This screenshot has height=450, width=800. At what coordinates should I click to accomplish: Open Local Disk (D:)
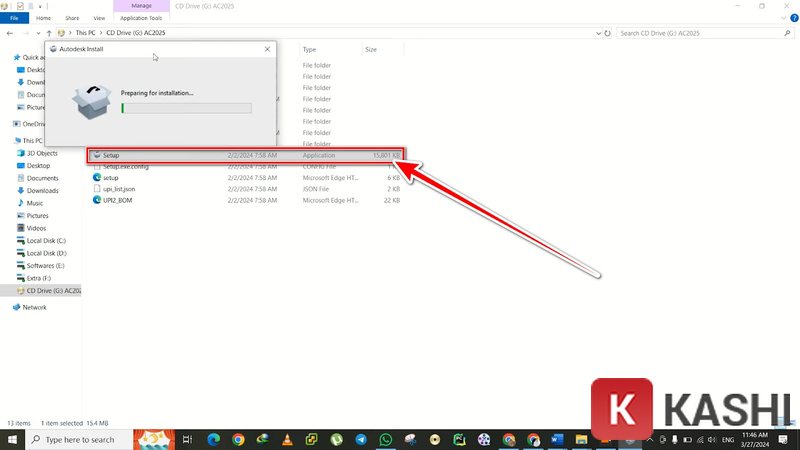[x=46, y=253]
